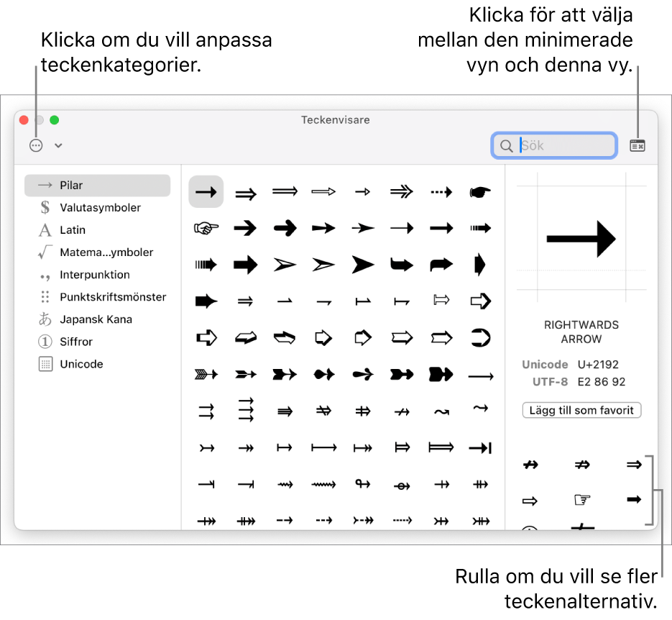
Task: Select the black right-pointing pentagon arrow
Action: tap(480, 265)
